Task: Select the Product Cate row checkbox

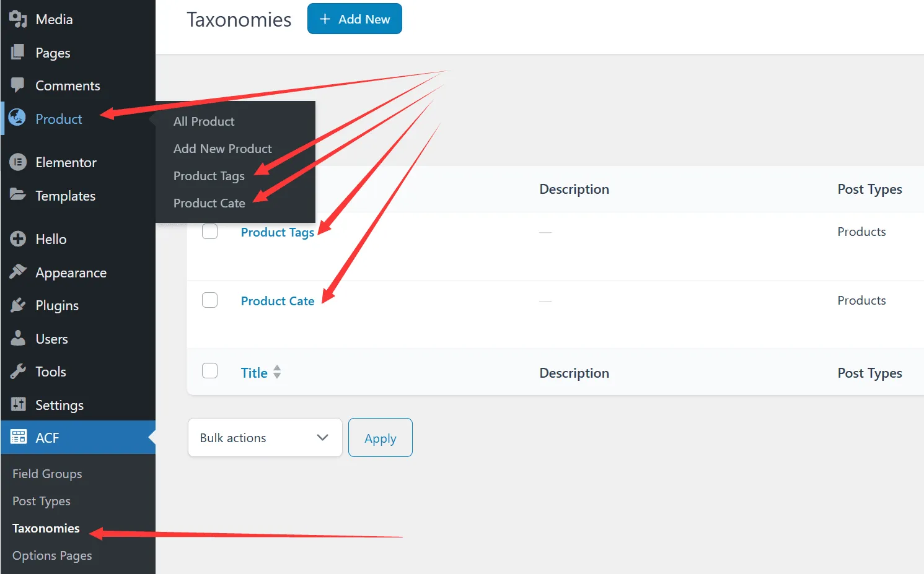Action: click(210, 300)
